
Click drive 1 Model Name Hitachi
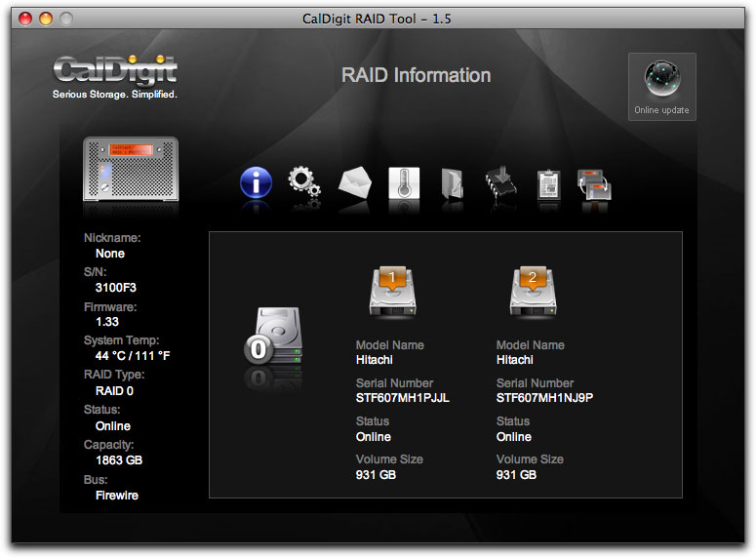click(375, 360)
